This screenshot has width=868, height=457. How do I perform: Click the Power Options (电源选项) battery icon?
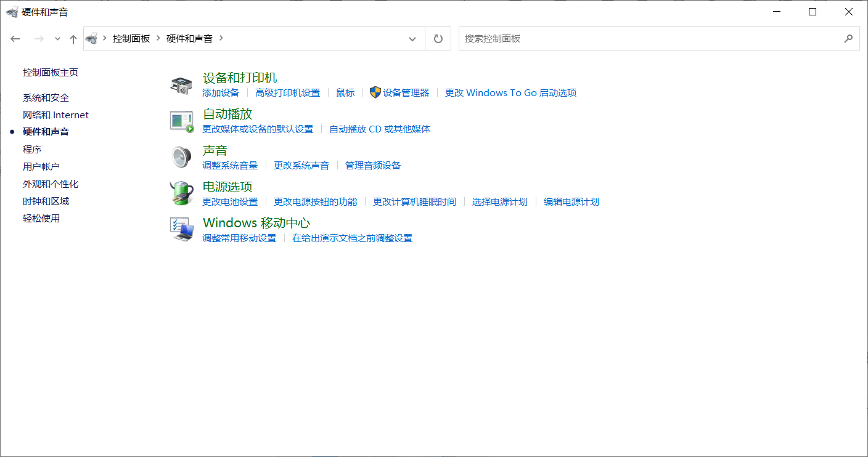click(x=181, y=193)
